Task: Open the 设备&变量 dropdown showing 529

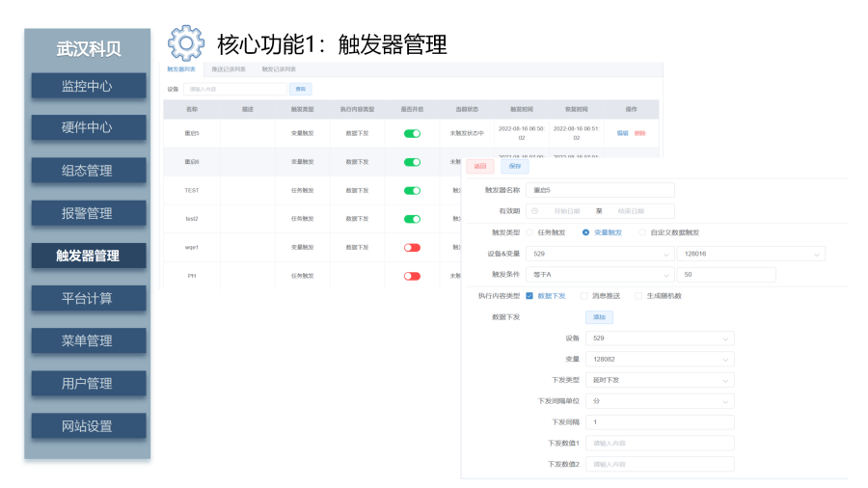Action: click(x=600, y=254)
